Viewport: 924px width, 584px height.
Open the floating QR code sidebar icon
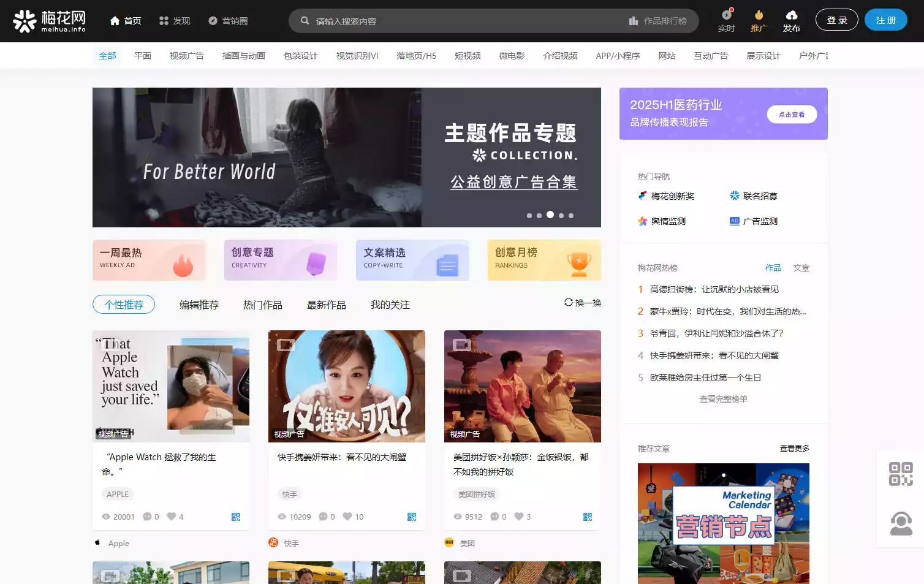(x=901, y=474)
